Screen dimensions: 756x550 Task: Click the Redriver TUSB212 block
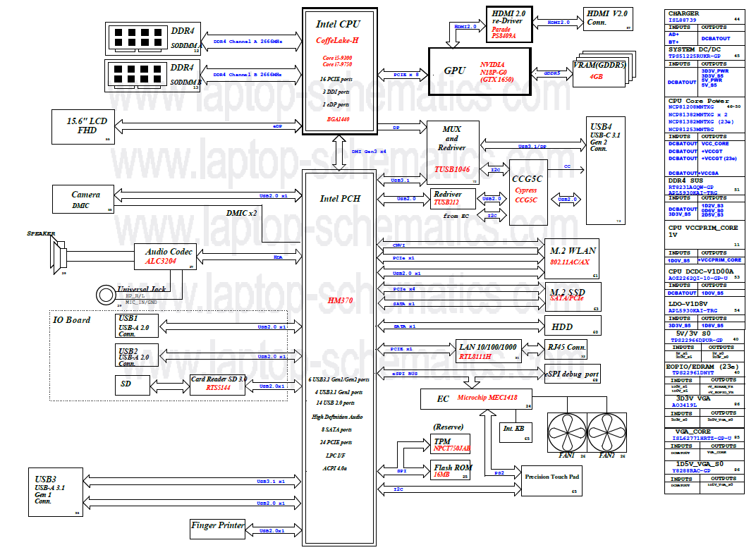pos(453,199)
